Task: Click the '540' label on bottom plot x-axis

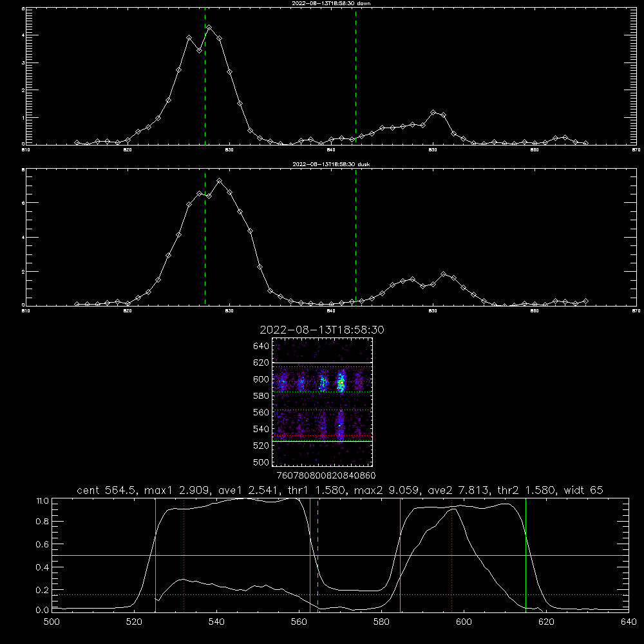Action: click(x=216, y=622)
